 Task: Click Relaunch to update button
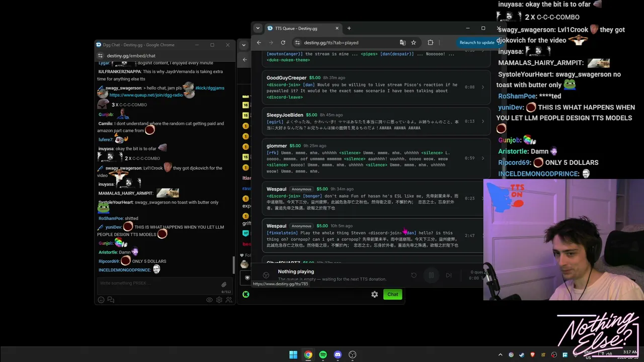[477, 43]
